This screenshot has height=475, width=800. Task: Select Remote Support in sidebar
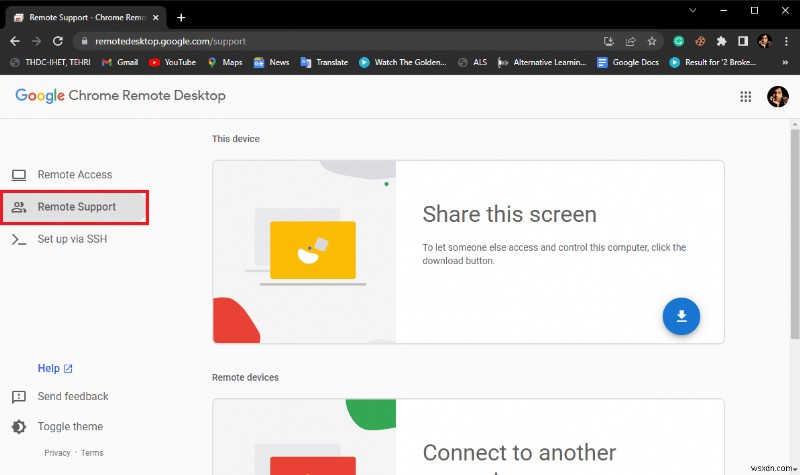click(75, 207)
